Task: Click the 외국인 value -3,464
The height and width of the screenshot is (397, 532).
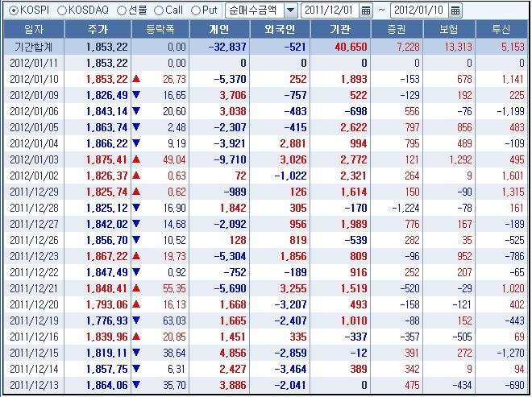Action: [290, 369]
